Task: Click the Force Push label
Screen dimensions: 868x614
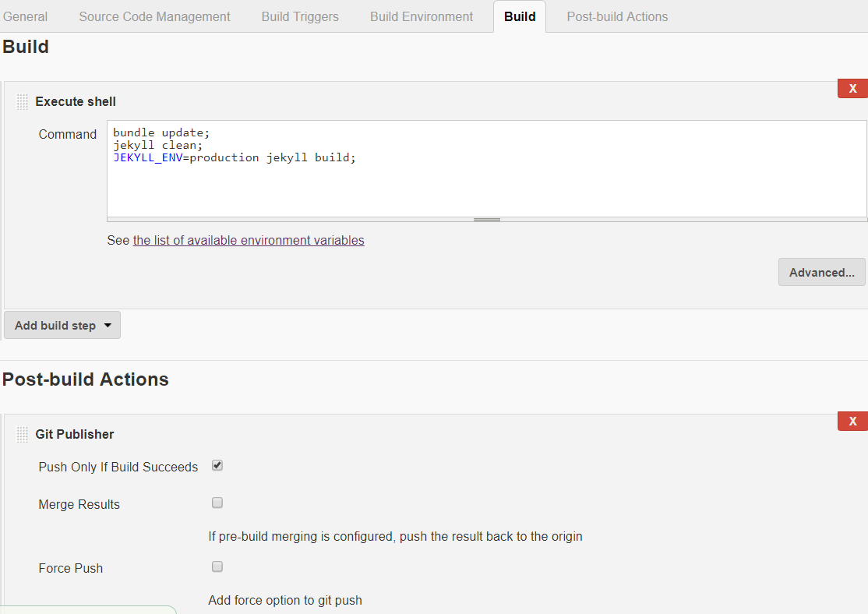Action: point(71,569)
